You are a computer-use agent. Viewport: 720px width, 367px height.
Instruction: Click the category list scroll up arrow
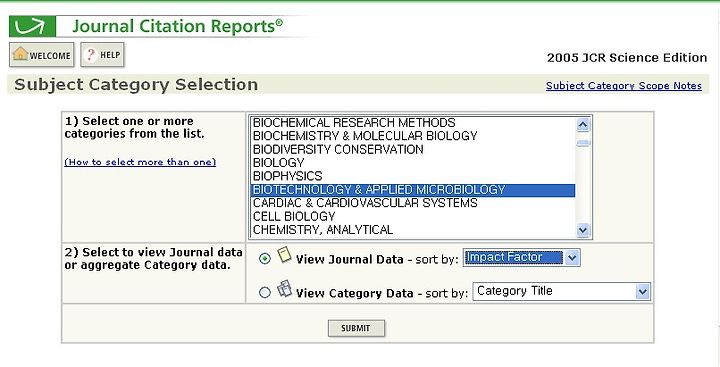[x=583, y=124]
